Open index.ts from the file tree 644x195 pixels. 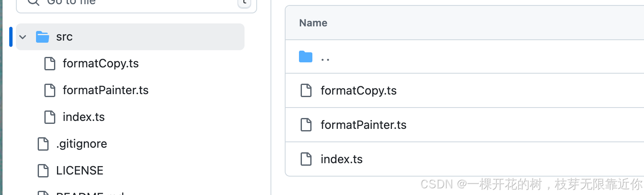click(x=84, y=117)
